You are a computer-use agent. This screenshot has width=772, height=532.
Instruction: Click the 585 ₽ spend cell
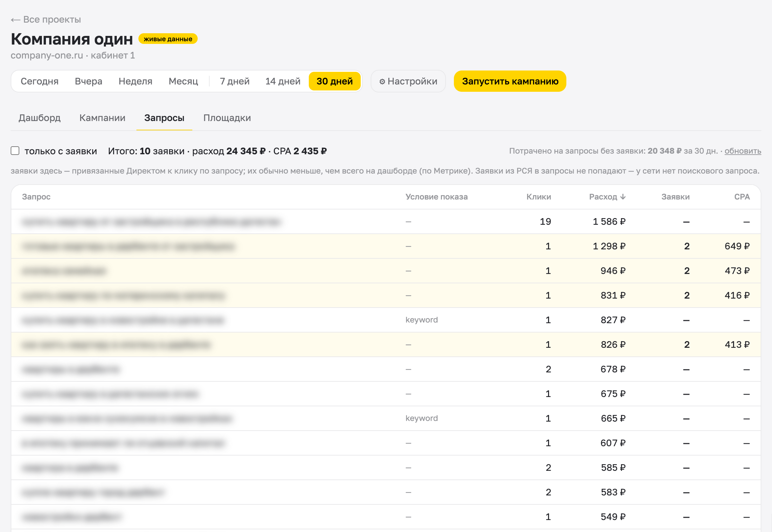(x=613, y=468)
